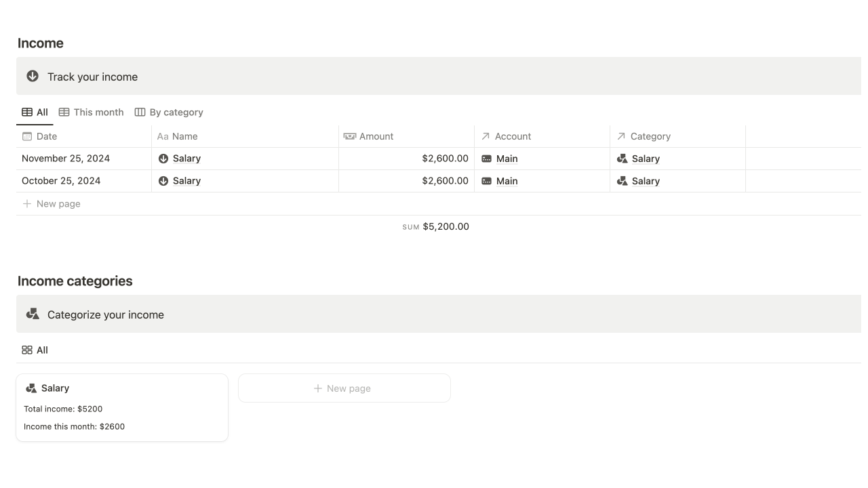Click the card icon in October's Main account
Screen dimensions: 868x488
pyautogui.click(x=486, y=181)
